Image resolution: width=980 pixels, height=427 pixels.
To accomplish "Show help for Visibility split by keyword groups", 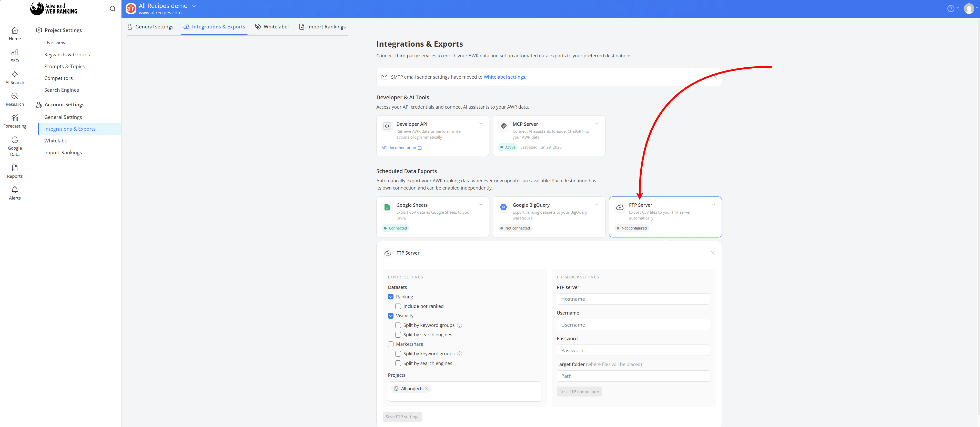I will coord(460,326).
